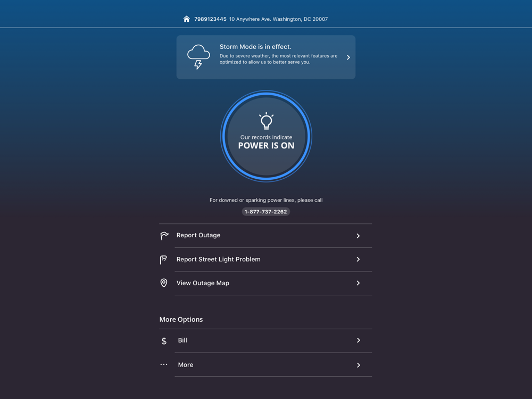This screenshot has width=532, height=399.
Task: Click the street light problem icon
Action: (x=163, y=260)
